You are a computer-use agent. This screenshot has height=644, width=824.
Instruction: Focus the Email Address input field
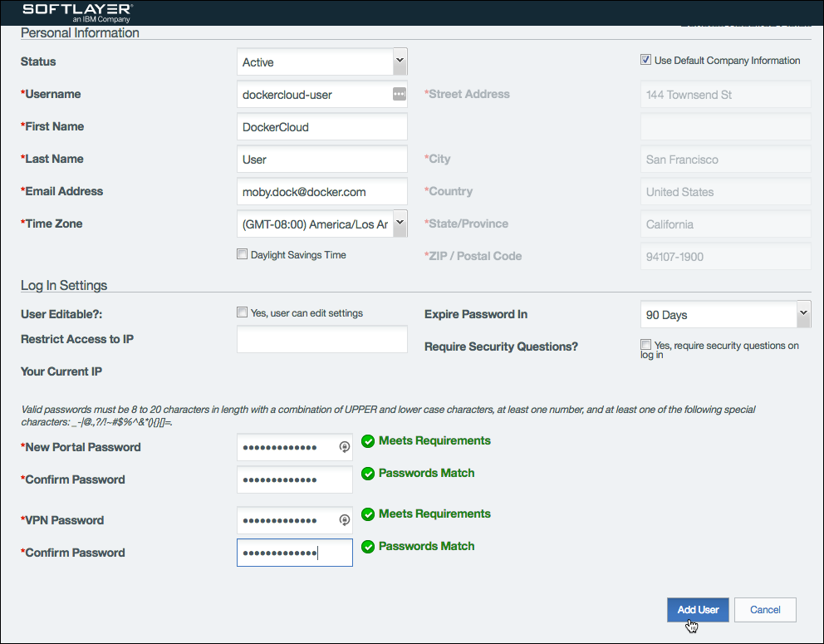tap(321, 191)
